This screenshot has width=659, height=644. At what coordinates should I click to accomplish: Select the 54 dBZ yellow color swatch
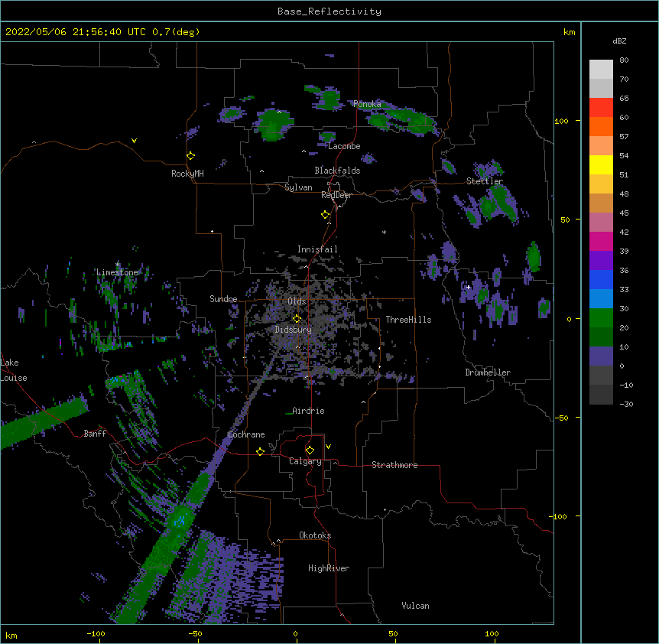(601, 164)
